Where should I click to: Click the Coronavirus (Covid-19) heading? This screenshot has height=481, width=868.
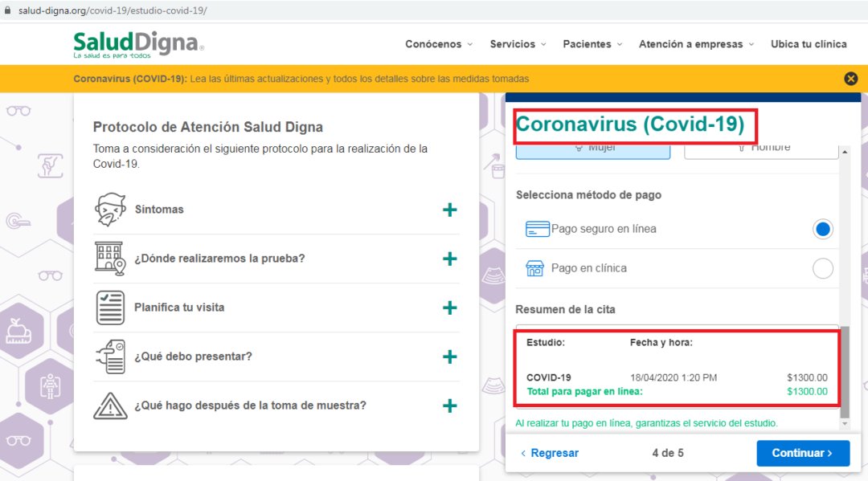pos(630,124)
